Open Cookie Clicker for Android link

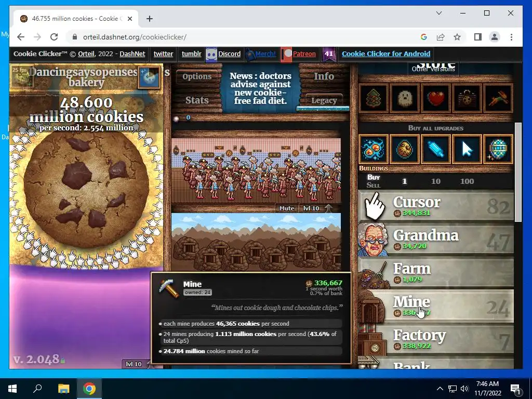coord(386,54)
